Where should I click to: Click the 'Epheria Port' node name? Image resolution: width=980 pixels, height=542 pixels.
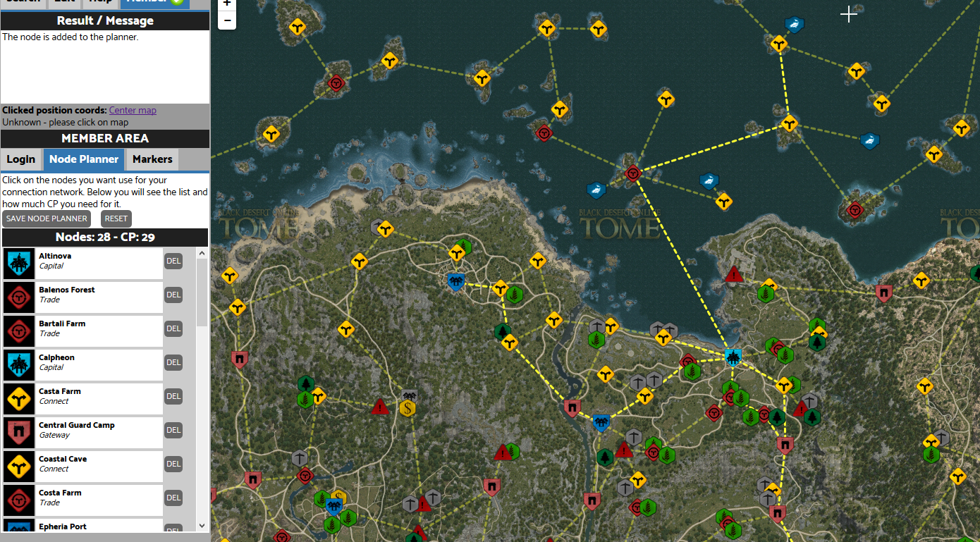(x=63, y=526)
